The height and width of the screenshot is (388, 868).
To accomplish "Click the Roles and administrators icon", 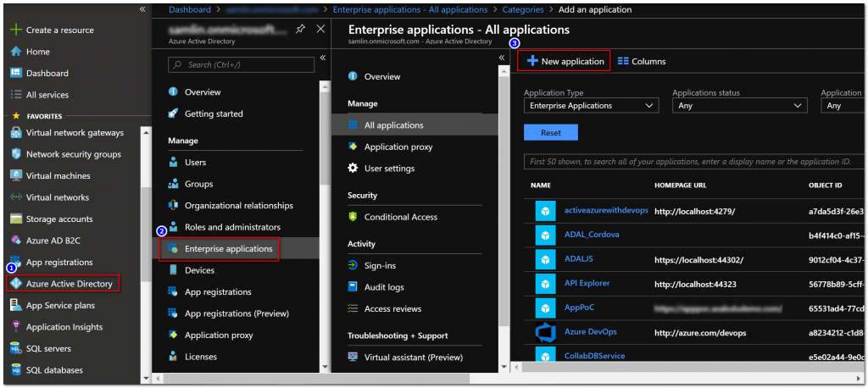I will click(x=173, y=227).
